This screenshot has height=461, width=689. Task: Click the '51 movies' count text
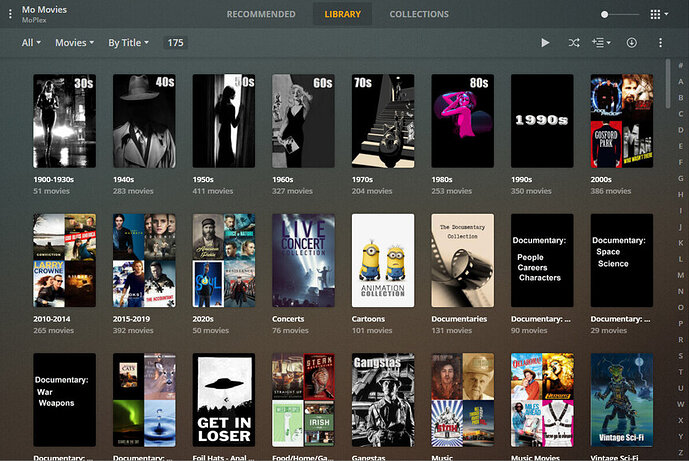click(x=51, y=191)
